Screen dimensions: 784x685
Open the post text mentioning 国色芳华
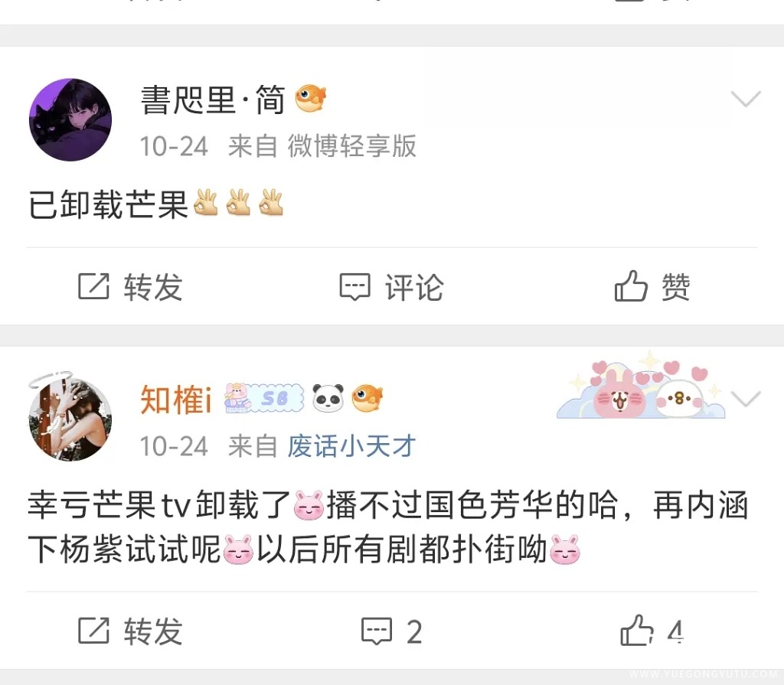388,527
